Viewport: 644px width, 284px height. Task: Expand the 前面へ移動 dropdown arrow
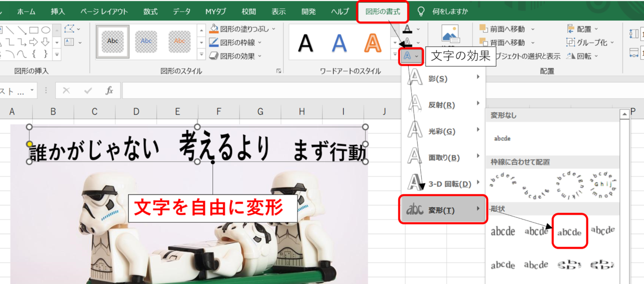[x=532, y=29]
